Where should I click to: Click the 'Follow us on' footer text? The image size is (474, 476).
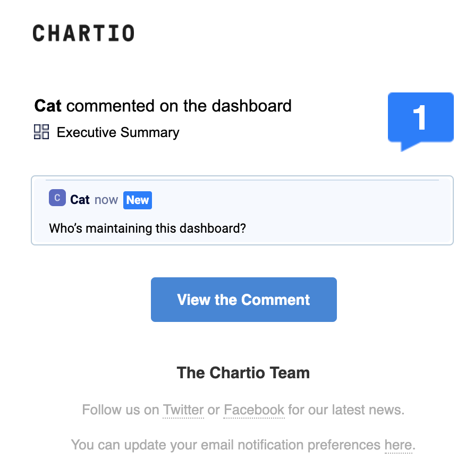click(x=121, y=410)
